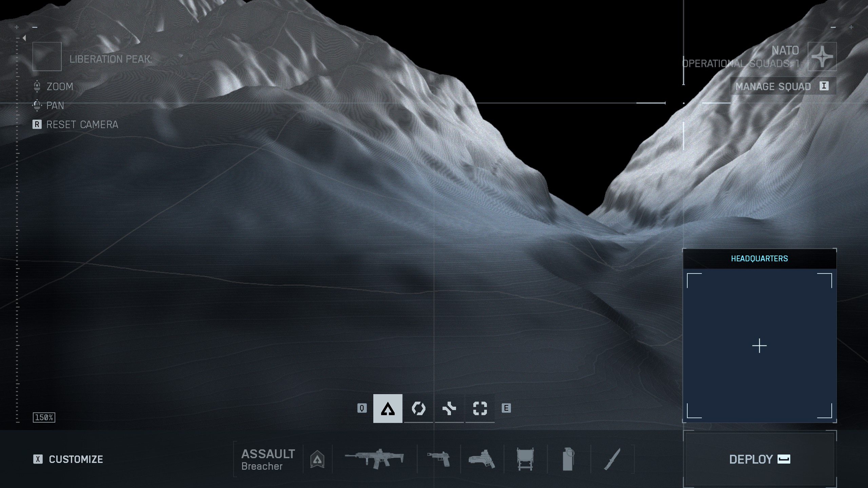
Task: Select the grenade throwable slot
Action: click(568, 459)
